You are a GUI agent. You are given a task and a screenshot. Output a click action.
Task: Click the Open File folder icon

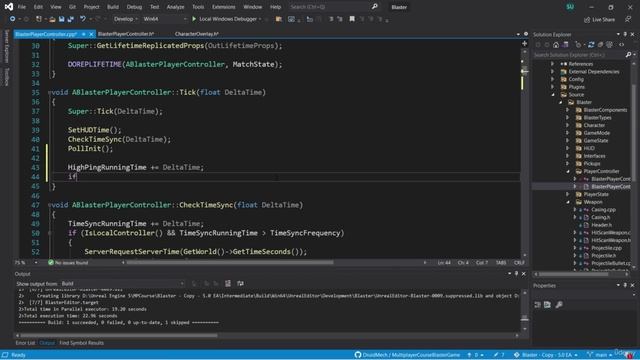(x=52, y=19)
